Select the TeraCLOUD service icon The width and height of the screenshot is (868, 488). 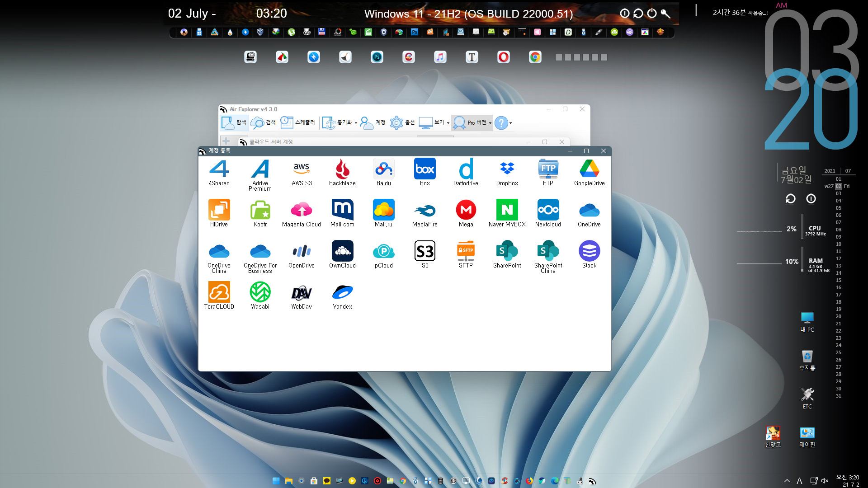(219, 296)
